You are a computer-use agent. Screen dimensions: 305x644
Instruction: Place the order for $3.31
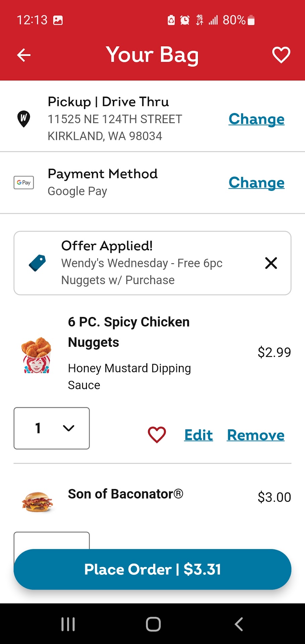coord(152,569)
